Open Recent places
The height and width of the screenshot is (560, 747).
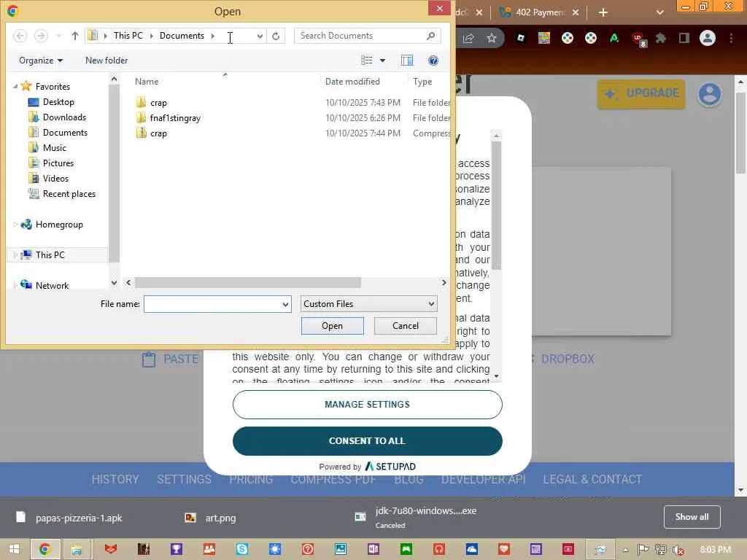(x=69, y=194)
